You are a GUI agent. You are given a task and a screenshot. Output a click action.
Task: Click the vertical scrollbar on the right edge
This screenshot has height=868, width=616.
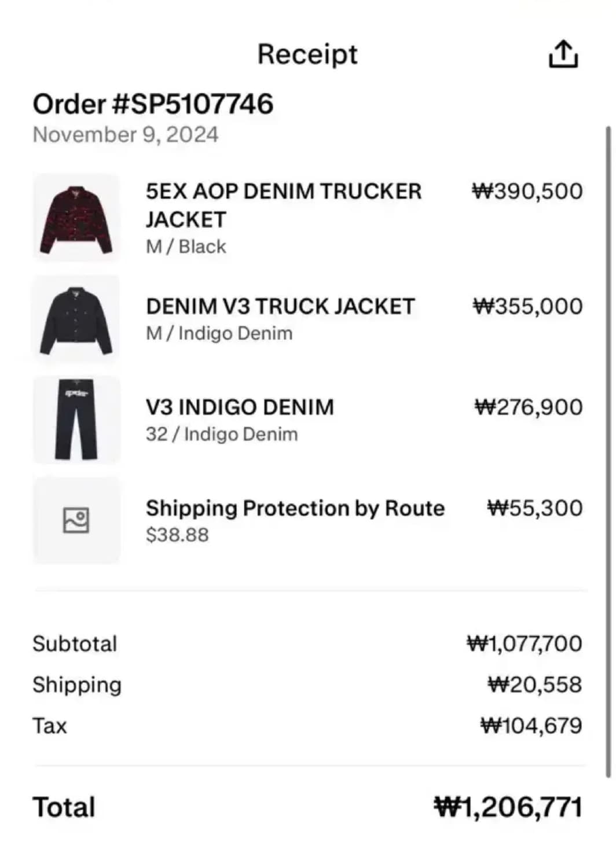tap(607, 451)
